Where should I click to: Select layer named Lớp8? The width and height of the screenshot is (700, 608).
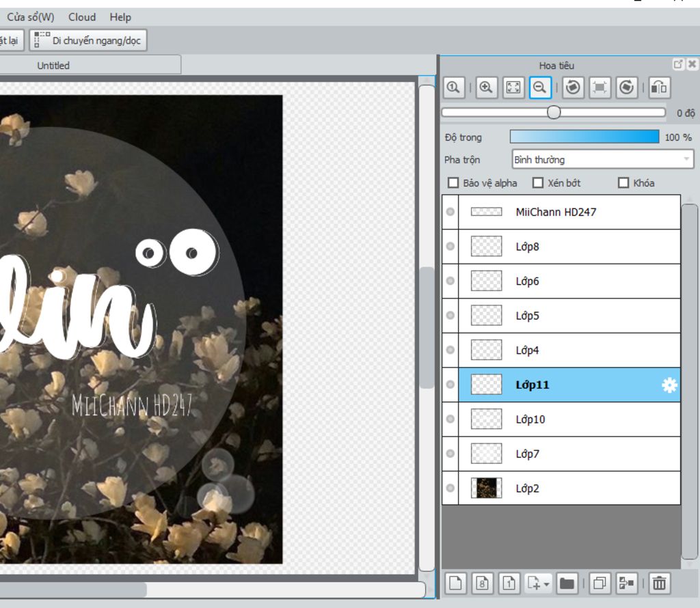527,247
